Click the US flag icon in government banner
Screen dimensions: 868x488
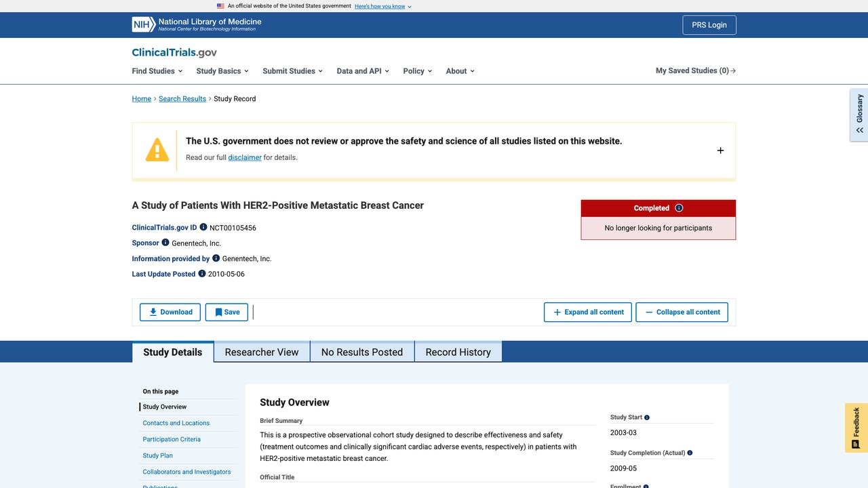tap(220, 5)
